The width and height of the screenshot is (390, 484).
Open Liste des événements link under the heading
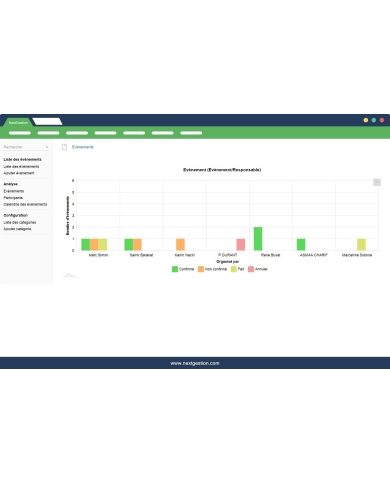pos(21,166)
